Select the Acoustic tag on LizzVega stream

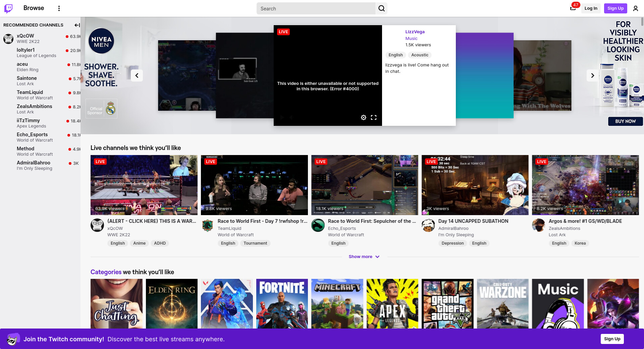point(420,55)
